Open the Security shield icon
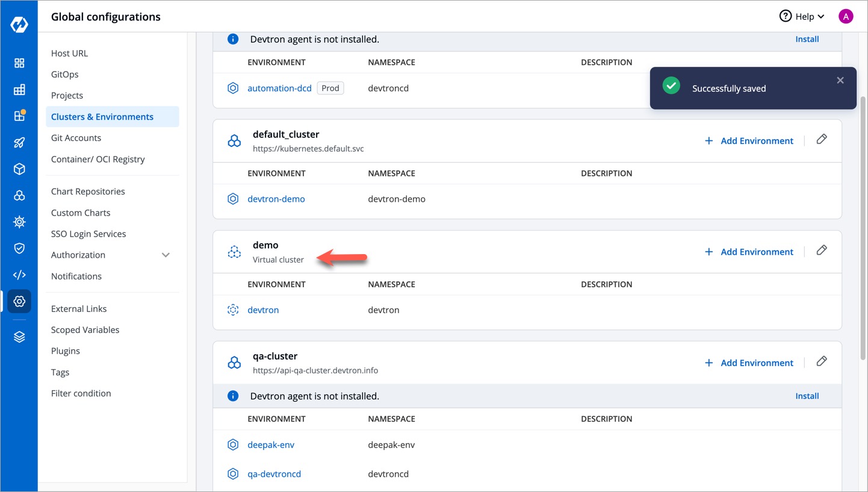 [19, 248]
